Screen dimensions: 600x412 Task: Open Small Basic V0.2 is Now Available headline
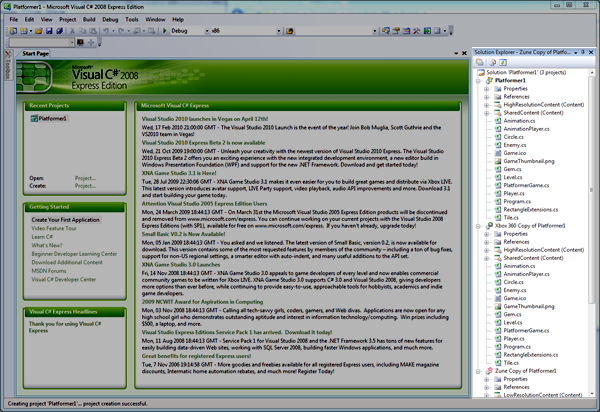[x=184, y=234]
